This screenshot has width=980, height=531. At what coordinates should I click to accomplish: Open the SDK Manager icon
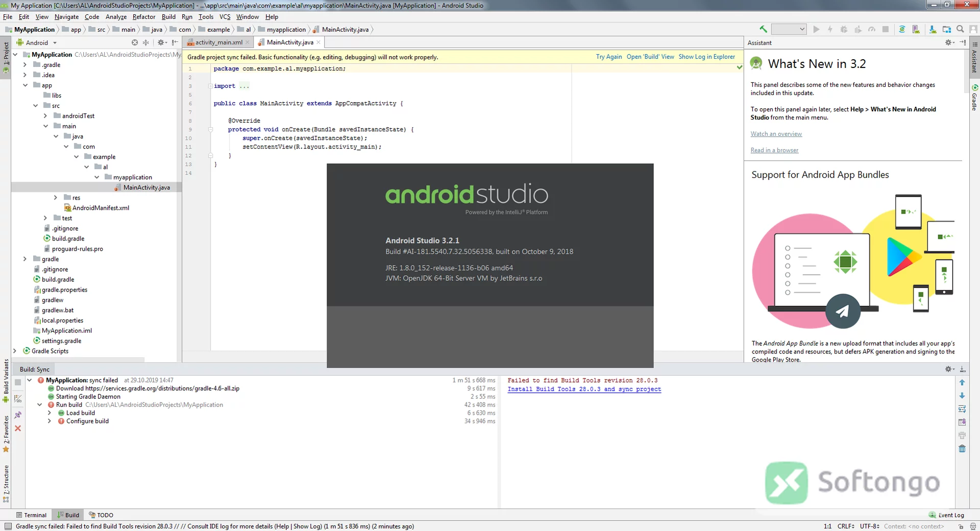tap(933, 29)
